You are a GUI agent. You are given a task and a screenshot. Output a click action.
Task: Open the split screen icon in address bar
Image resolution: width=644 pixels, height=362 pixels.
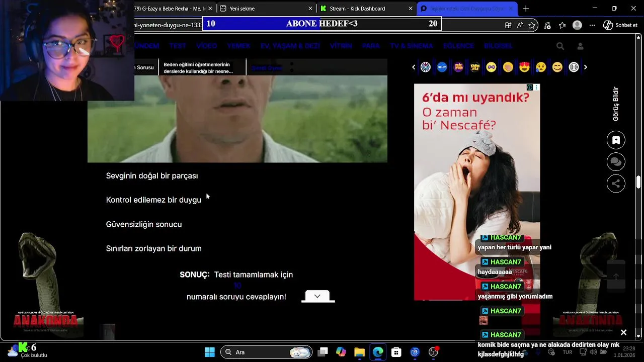tap(508, 25)
